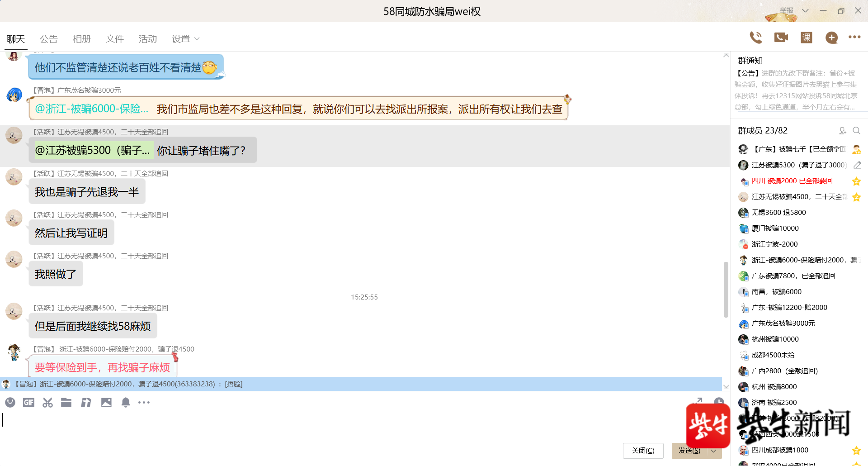The width and height of the screenshot is (868, 466).
Task: Click the chat scroll-down arrow
Action: click(726, 387)
